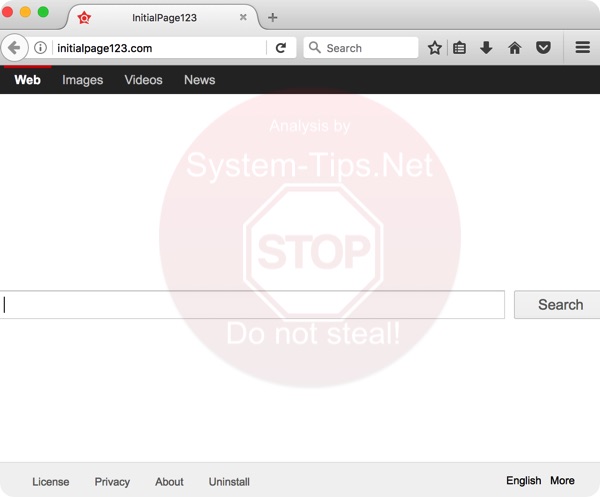Image resolution: width=600 pixels, height=497 pixels.
Task: Open the site information icon in address bar
Action: [x=41, y=48]
